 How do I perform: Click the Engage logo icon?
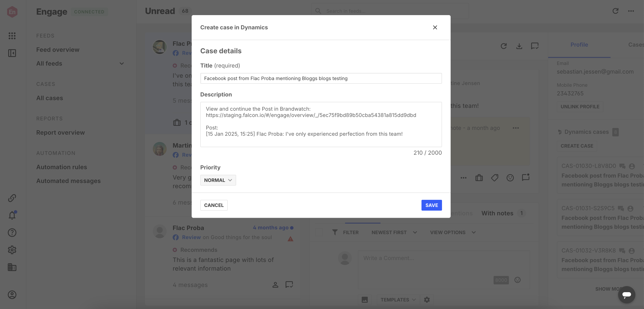pos(12,12)
